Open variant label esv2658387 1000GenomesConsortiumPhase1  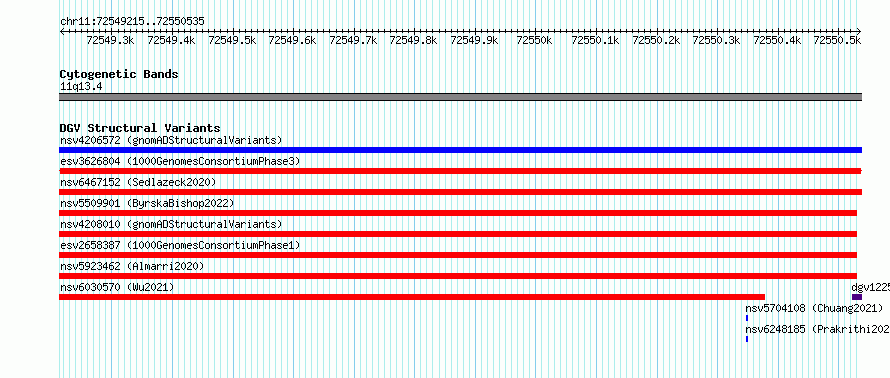coord(180,245)
